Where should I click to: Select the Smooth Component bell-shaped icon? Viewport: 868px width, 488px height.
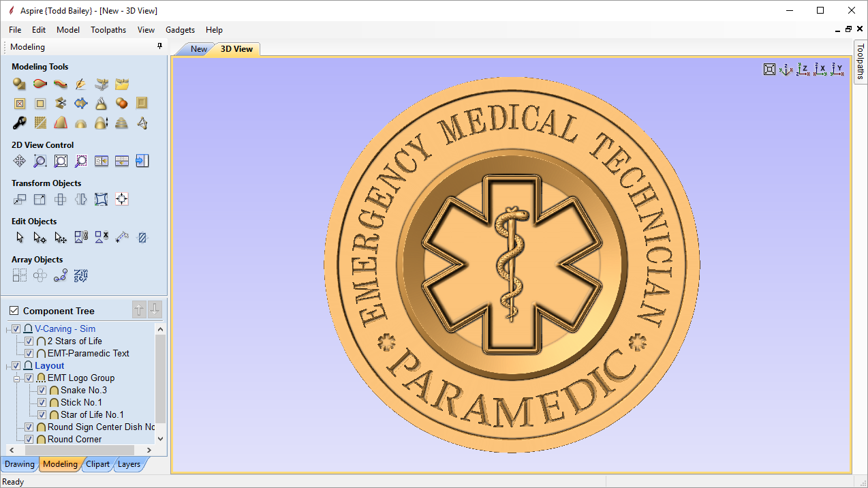point(102,104)
